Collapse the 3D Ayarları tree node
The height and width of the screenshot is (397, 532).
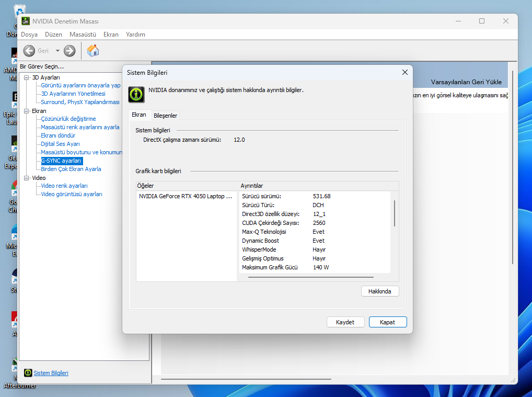pos(27,77)
